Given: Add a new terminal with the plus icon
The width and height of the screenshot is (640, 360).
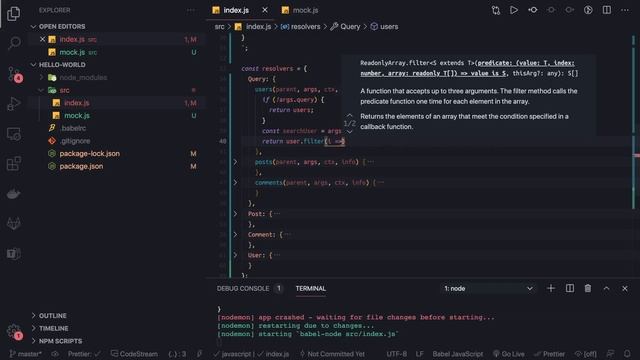Looking at the screenshot, I should 551,289.
